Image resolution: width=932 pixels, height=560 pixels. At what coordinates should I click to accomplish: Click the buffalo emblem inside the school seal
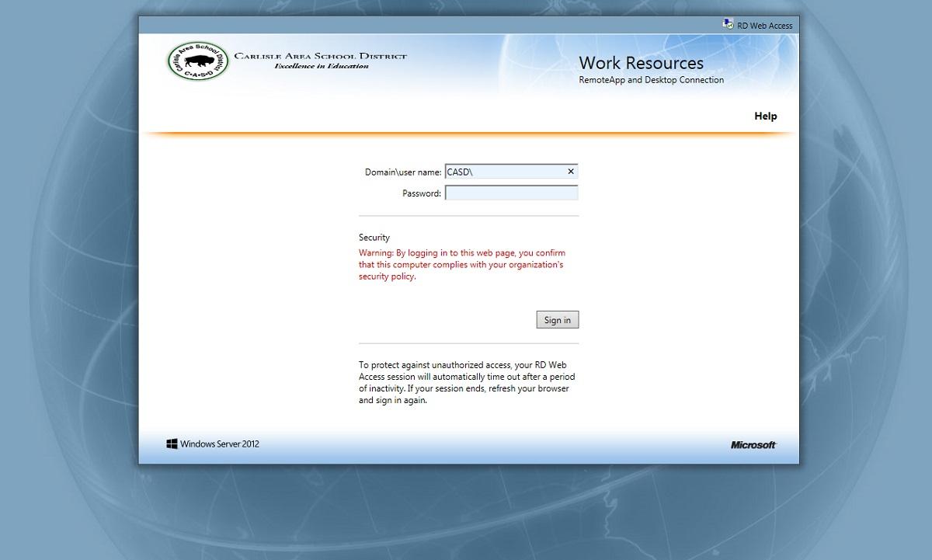[x=197, y=60]
